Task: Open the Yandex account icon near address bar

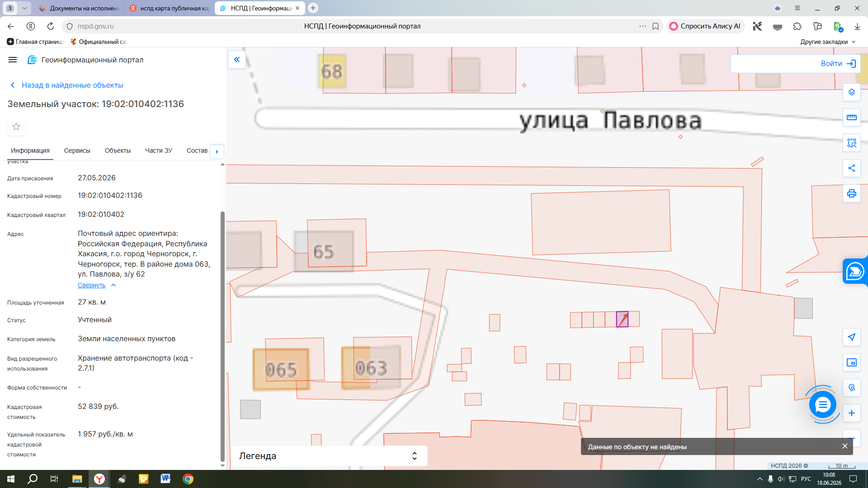Action: pyautogui.click(x=31, y=26)
